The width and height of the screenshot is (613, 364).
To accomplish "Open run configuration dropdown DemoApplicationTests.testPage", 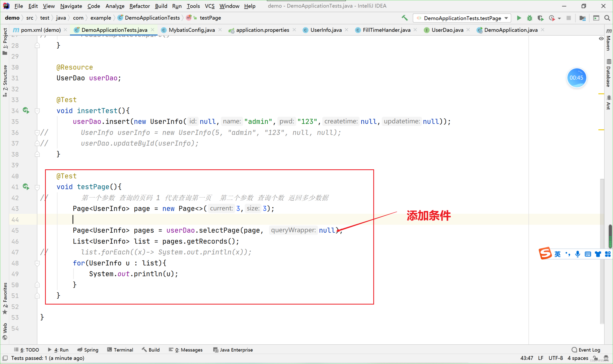I will (462, 18).
